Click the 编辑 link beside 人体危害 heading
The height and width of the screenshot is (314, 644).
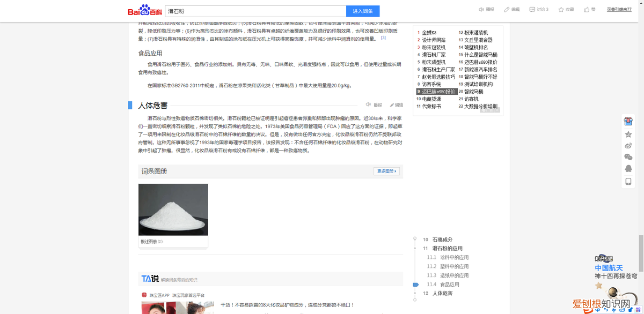[396, 106]
